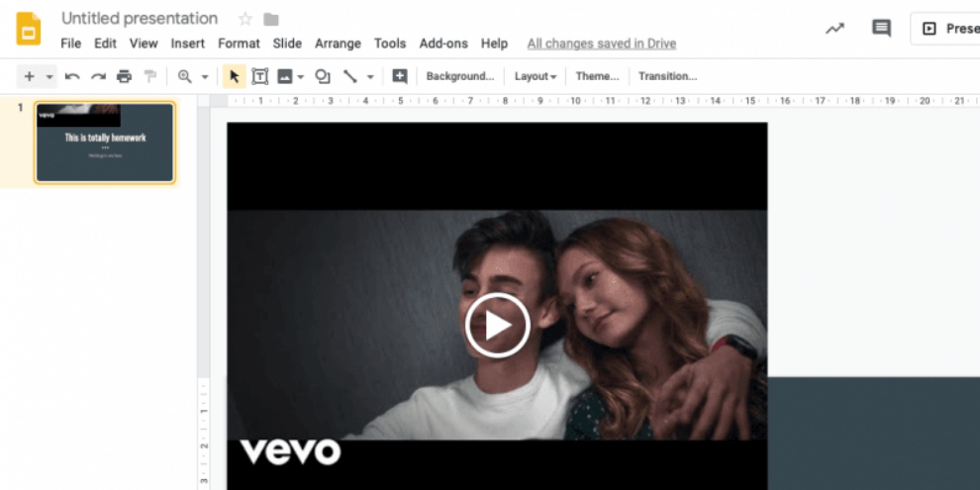This screenshot has width=980, height=490.
Task: Rename the Untitled presentation title
Action: 140,19
